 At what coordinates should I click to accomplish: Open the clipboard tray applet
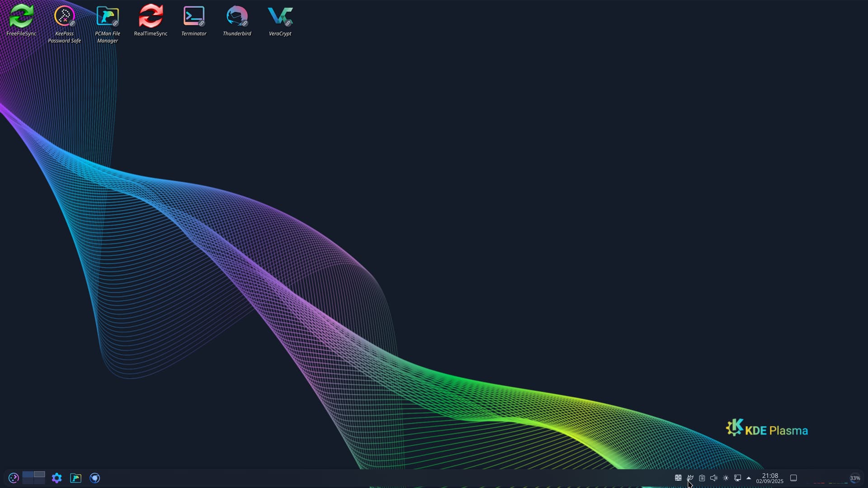tap(702, 478)
